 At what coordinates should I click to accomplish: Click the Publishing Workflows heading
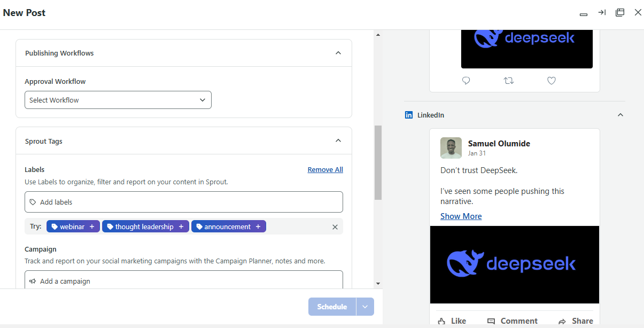(x=59, y=53)
